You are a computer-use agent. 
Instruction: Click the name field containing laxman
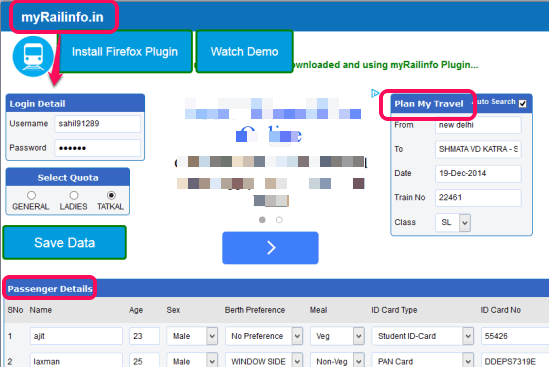click(x=76, y=360)
